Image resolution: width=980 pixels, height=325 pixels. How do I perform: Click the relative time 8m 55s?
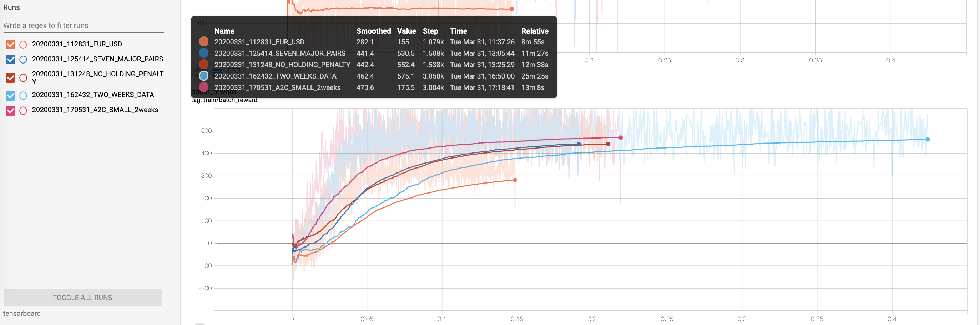pyautogui.click(x=532, y=42)
